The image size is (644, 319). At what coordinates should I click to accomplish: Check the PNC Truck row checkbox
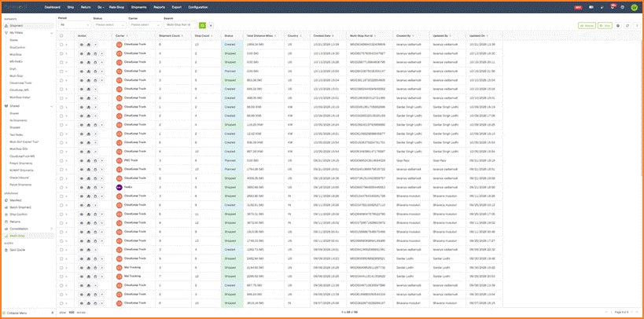coord(61,160)
